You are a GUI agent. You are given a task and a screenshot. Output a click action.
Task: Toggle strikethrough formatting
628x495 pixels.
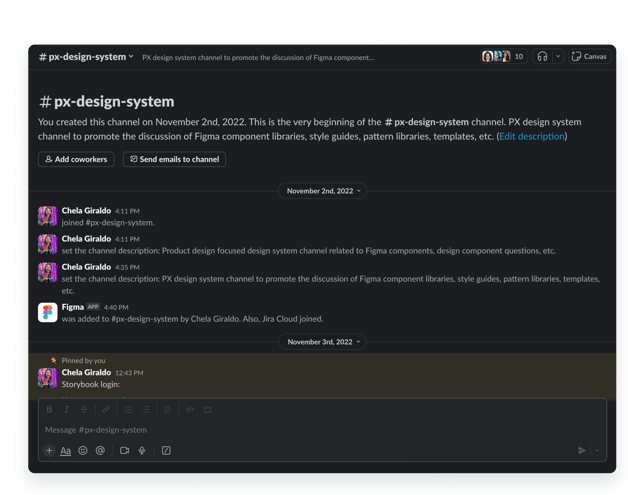[84, 409]
